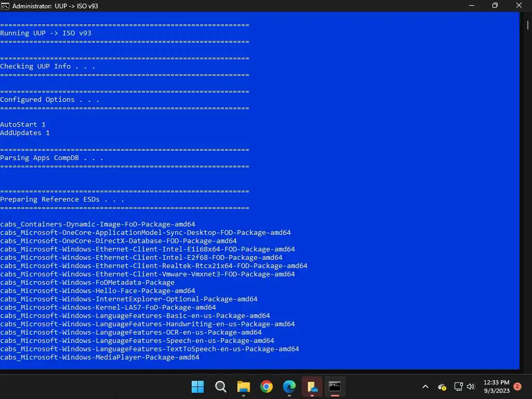Click the Realtek-Rtcx21x64-FOD-Package line
Image resolution: width=532 pixels, height=399 pixels.
(x=154, y=266)
